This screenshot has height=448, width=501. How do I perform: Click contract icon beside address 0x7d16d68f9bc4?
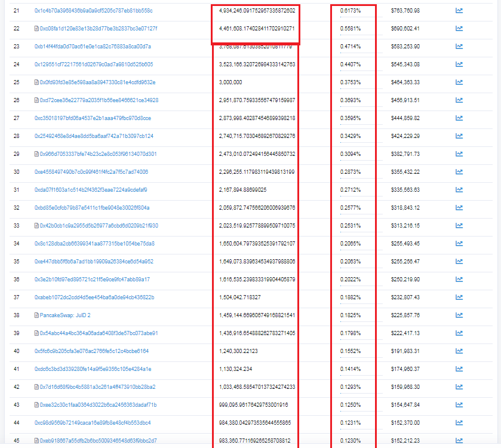pyautogui.click(x=36, y=387)
